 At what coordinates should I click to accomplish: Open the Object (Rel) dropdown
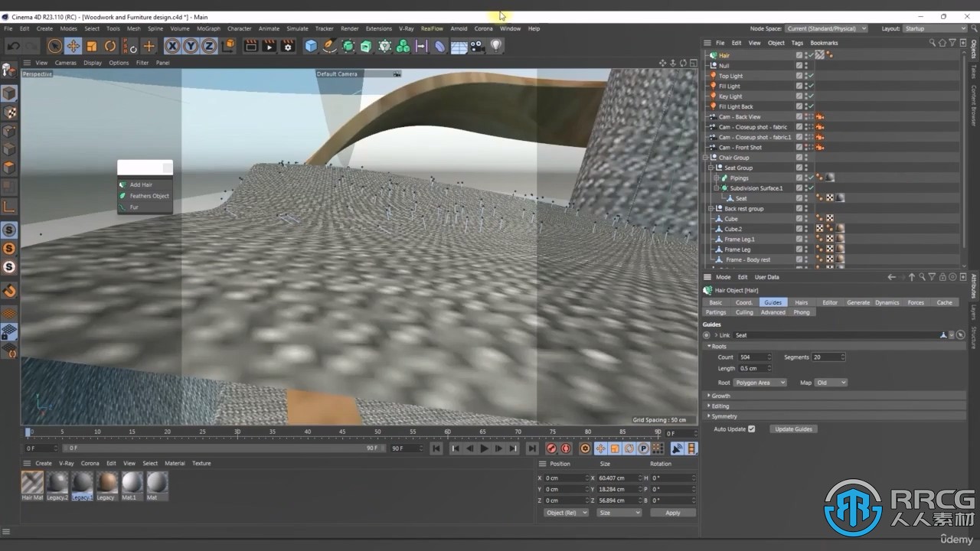[566, 513]
